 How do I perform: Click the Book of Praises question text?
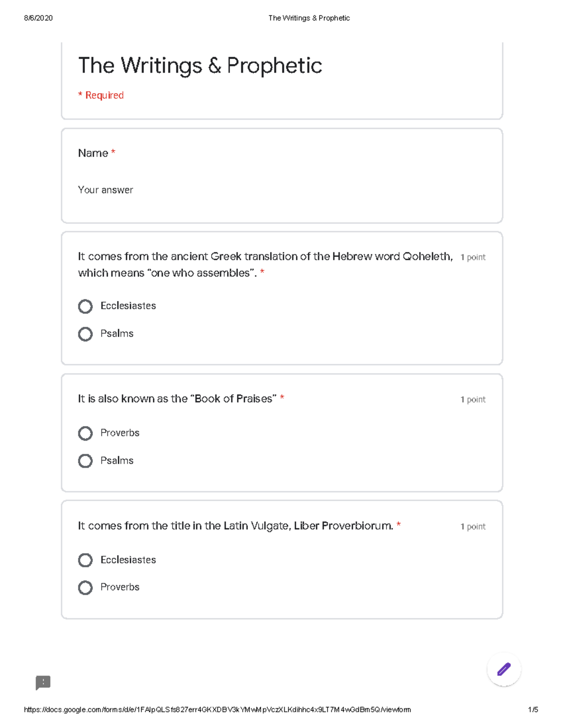pyautogui.click(x=177, y=399)
